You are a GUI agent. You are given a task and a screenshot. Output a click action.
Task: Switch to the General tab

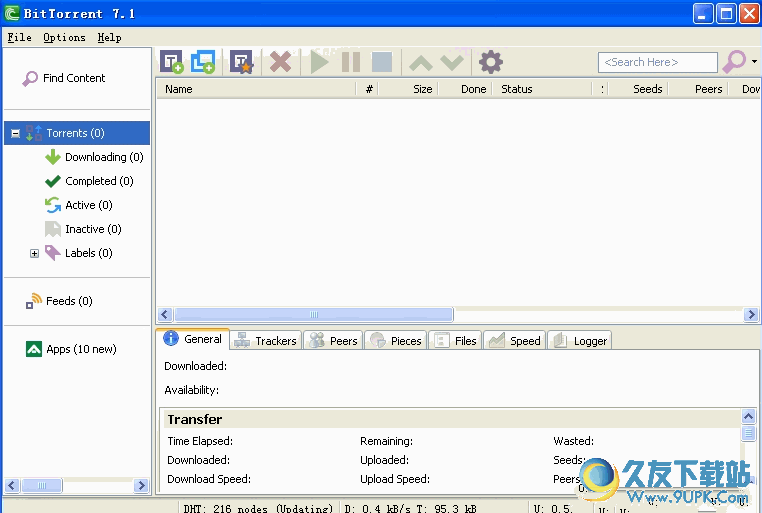[193, 339]
